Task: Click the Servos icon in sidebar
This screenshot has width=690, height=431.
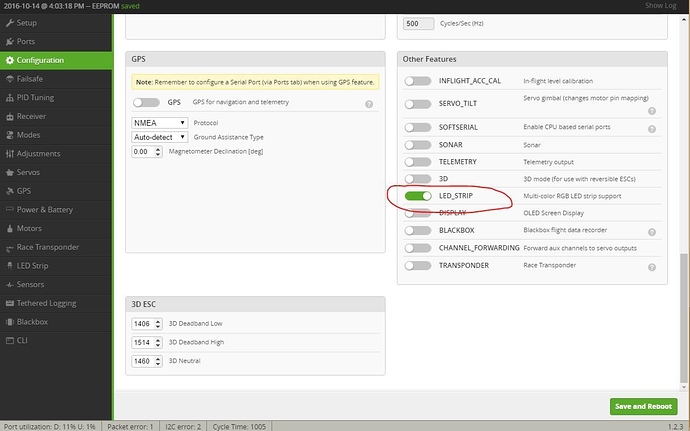Action: [10, 173]
